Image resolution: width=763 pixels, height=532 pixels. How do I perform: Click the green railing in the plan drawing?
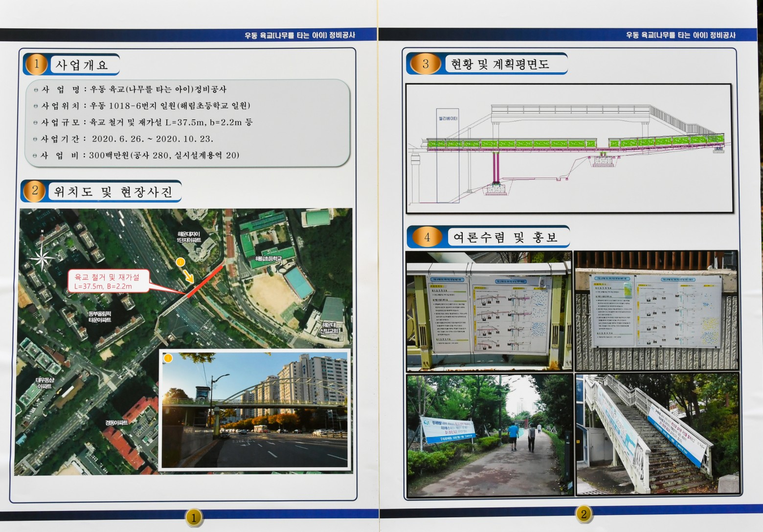click(511, 144)
